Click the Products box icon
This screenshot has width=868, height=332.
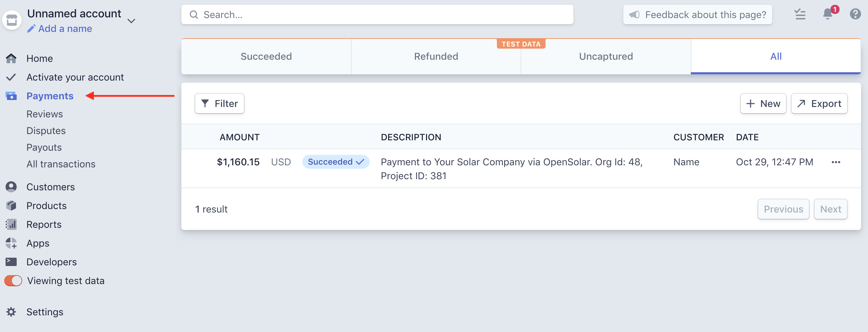(x=11, y=206)
